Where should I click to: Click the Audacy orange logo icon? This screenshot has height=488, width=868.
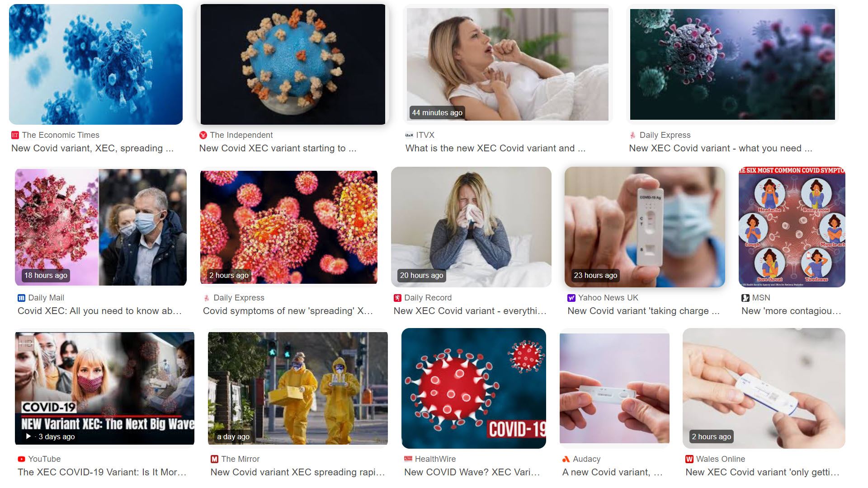[566, 459]
